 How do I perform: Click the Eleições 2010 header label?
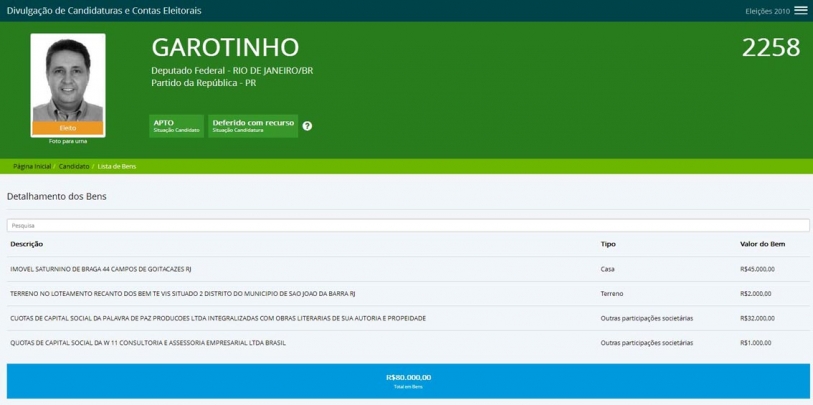(x=767, y=11)
